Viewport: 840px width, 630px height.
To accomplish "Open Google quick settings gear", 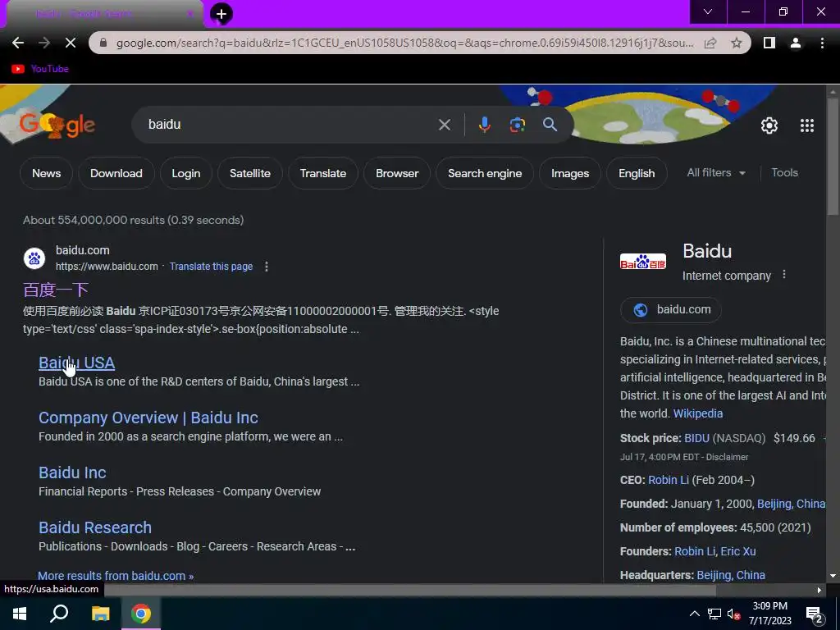I will coord(769,126).
